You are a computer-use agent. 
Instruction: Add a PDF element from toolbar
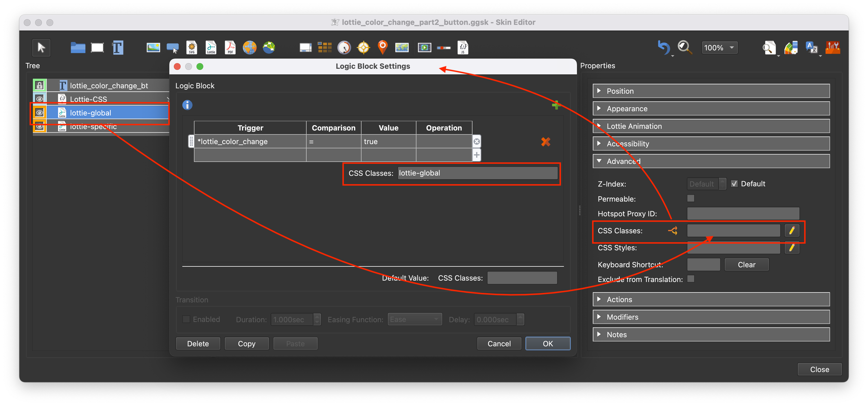(x=230, y=48)
